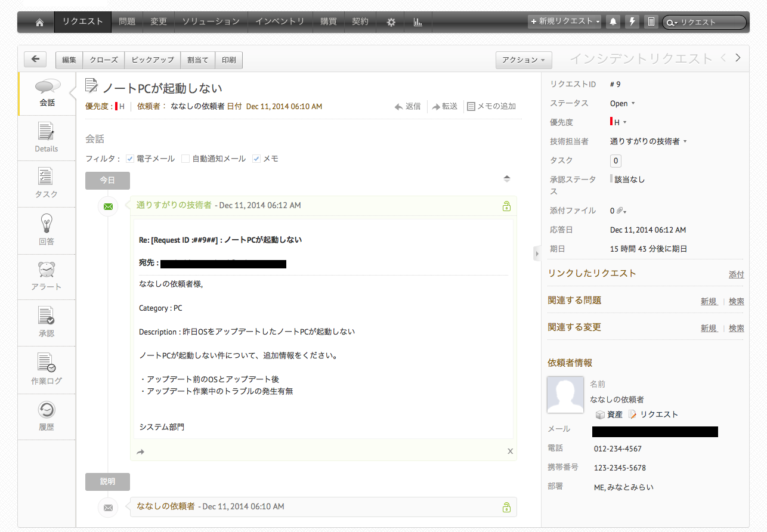
Task: Open the 問題 menu tab
Action: click(127, 22)
